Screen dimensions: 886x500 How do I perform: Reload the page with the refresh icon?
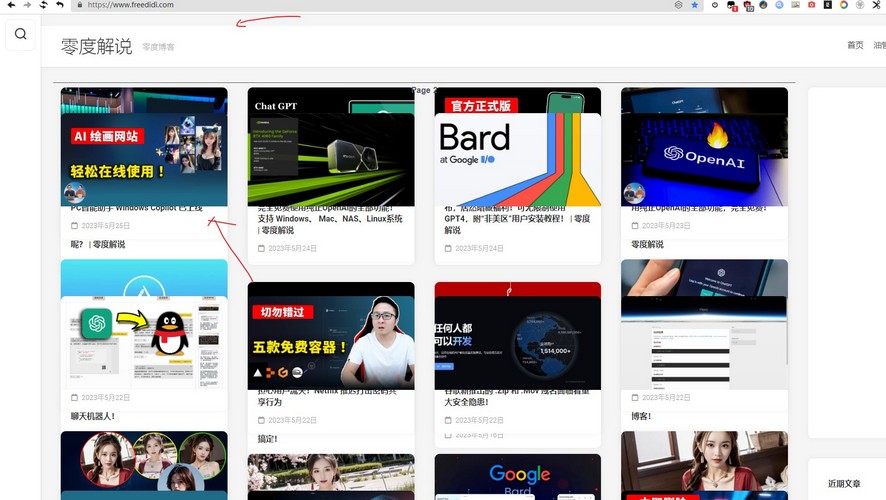pyautogui.click(x=44, y=5)
